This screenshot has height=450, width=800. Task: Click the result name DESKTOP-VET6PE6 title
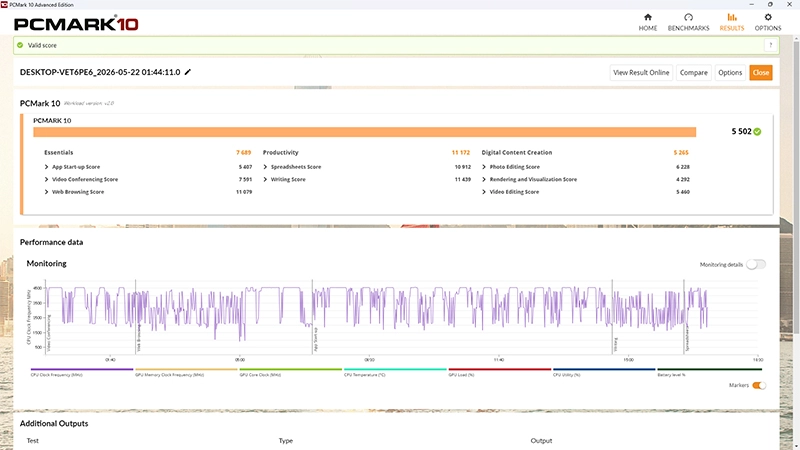coord(100,72)
